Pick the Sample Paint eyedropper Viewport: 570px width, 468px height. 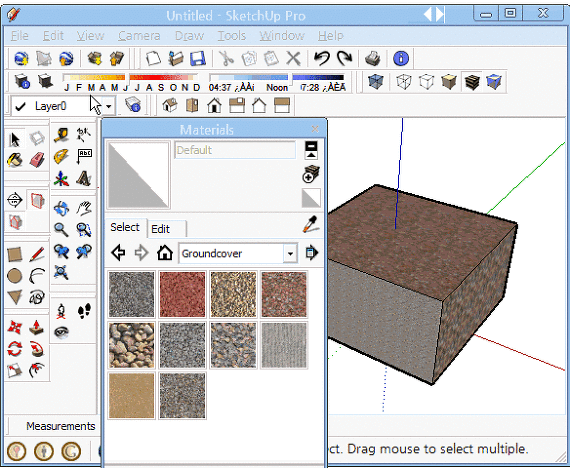coord(311,224)
